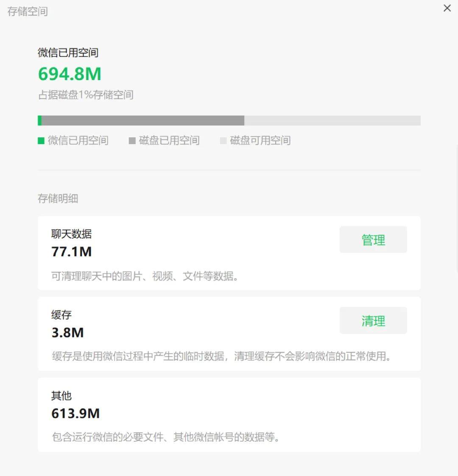Click gray legend square for 磁盘已用空间
This screenshot has height=476, width=458.
coord(132,141)
